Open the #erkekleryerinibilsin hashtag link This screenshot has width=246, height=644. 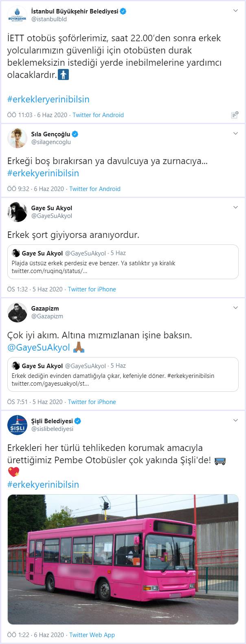point(48,99)
